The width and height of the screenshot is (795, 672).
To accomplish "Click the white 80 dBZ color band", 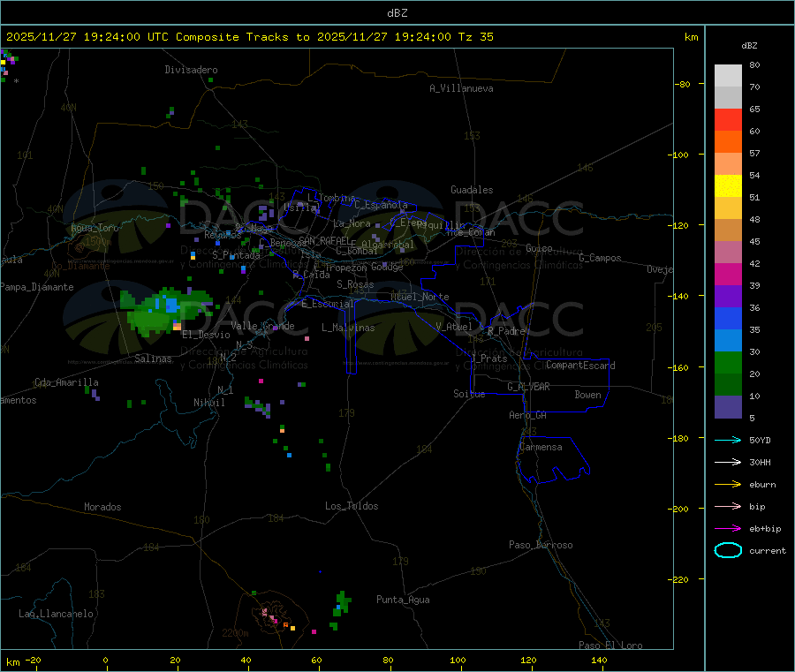I will point(728,76).
